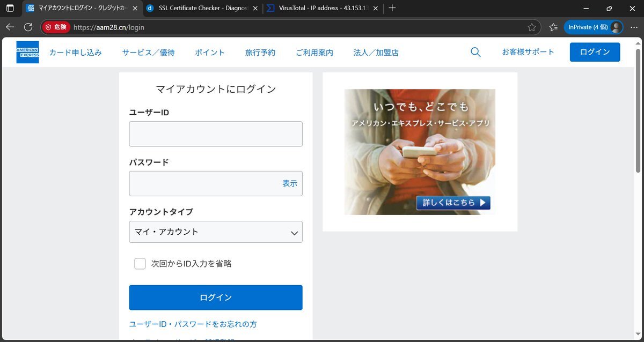Close the マイアカウントにログイン tab

click(x=135, y=9)
